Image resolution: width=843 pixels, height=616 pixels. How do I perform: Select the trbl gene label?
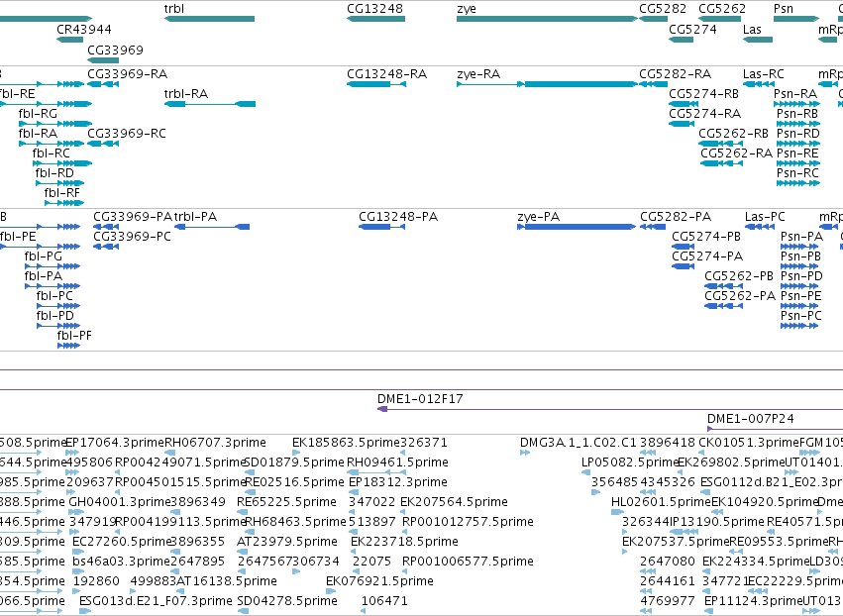pos(174,9)
